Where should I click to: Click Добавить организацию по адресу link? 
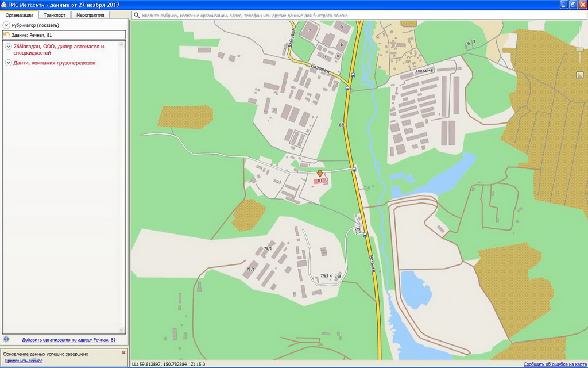68,340
